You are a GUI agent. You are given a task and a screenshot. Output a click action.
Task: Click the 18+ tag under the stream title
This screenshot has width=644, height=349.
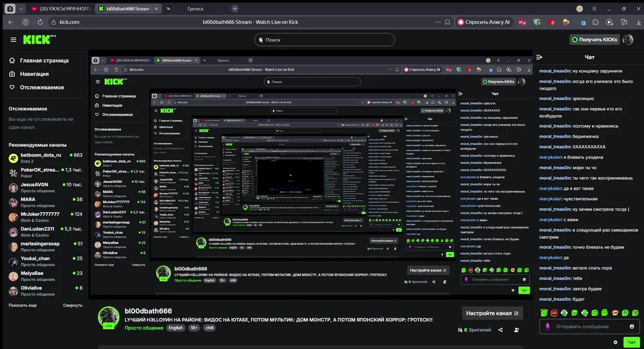[x=194, y=328]
